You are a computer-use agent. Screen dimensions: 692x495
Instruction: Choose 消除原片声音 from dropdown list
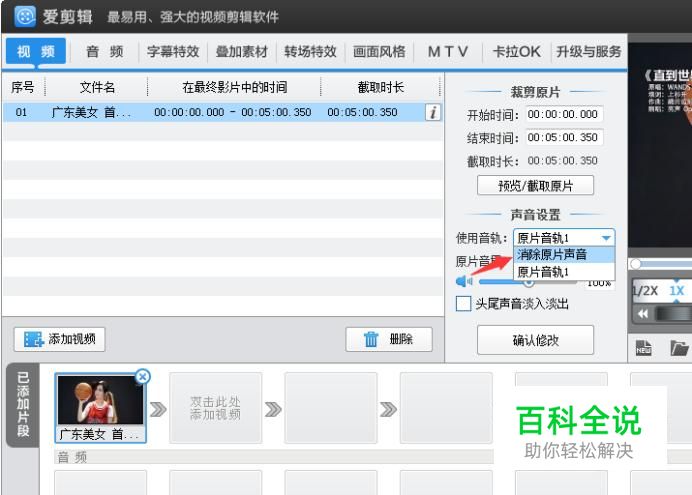tap(564, 255)
